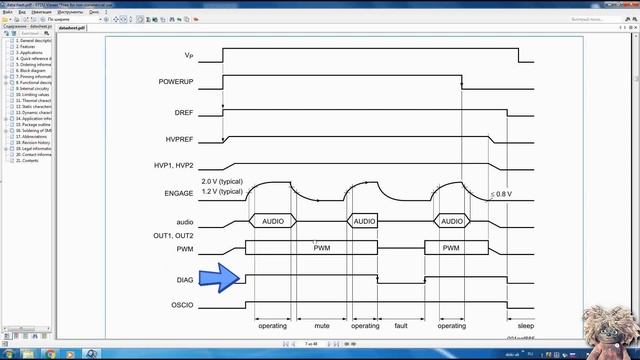The width and height of the screenshot is (640, 360).
Task: Go to last page button
Action: tap(337, 344)
